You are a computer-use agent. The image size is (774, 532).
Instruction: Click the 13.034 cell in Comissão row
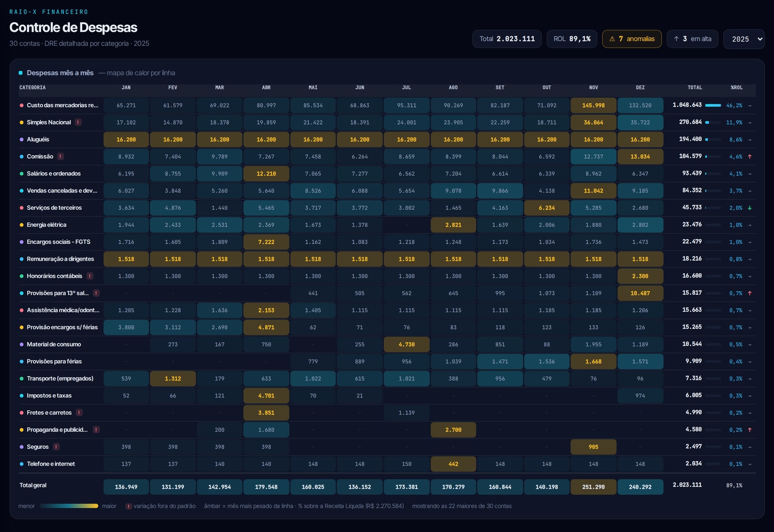[640, 156]
